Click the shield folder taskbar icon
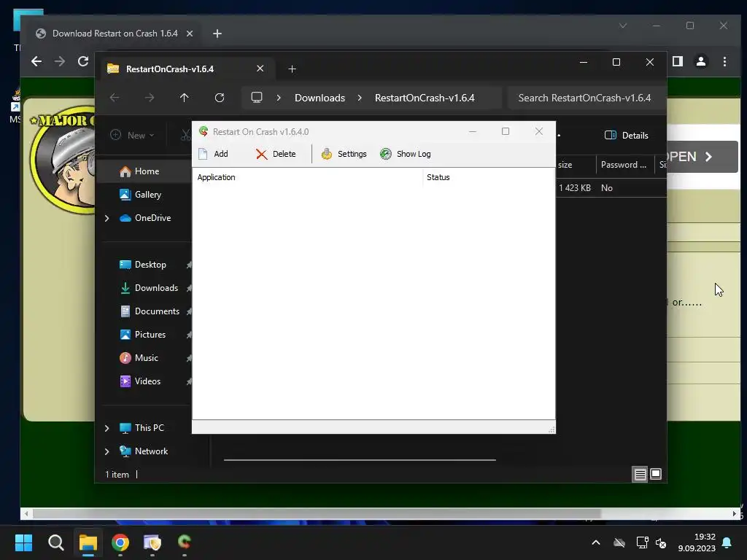The image size is (747, 560). point(152,542)
